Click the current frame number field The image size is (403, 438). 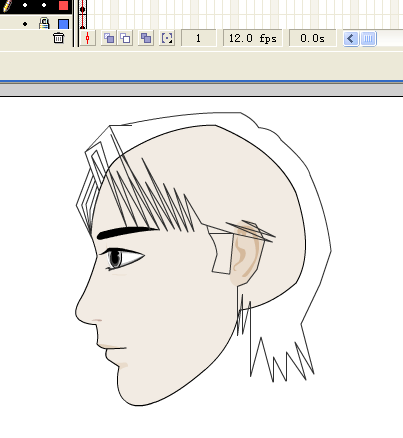point(198,38)
